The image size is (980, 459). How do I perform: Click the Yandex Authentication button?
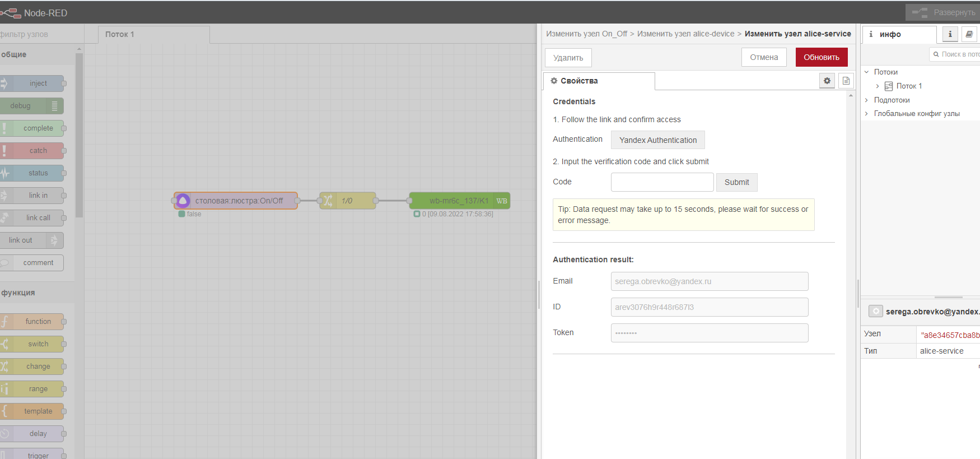[657, 140]
